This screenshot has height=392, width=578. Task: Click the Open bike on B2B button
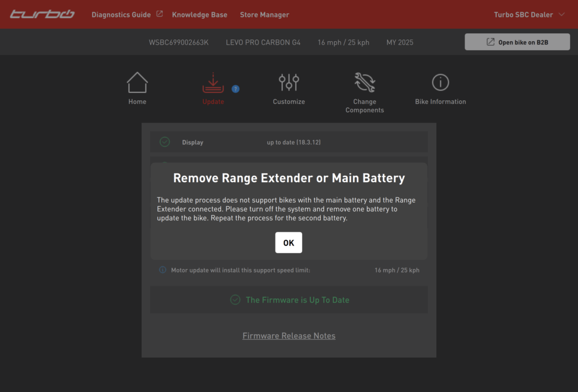[x=518, y=42]
